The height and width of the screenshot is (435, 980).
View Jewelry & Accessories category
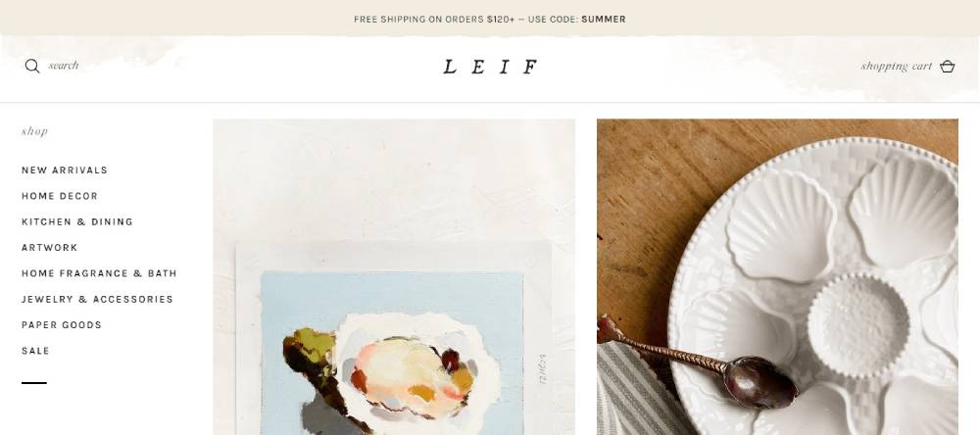click(x=97, y=300)
